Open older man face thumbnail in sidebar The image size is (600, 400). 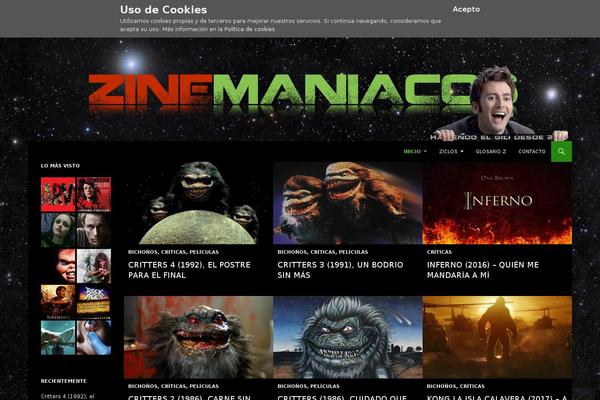pos(94,230)
